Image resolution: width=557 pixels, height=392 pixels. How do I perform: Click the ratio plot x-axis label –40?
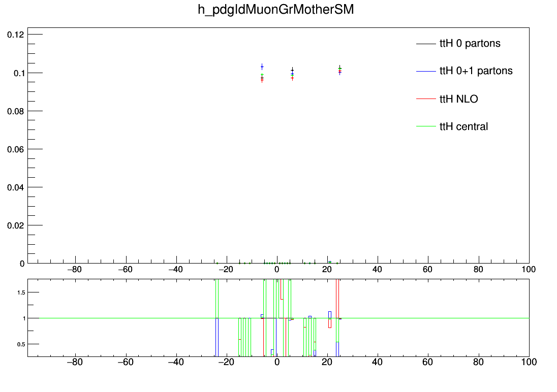[x=175, y=362]
